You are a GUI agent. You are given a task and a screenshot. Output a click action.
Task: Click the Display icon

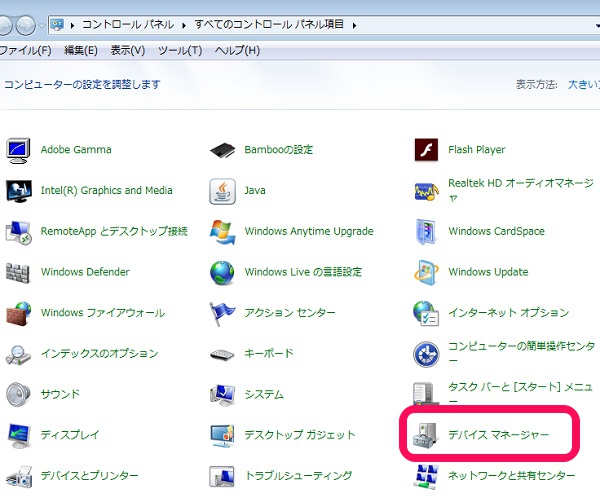click(18, 436)
